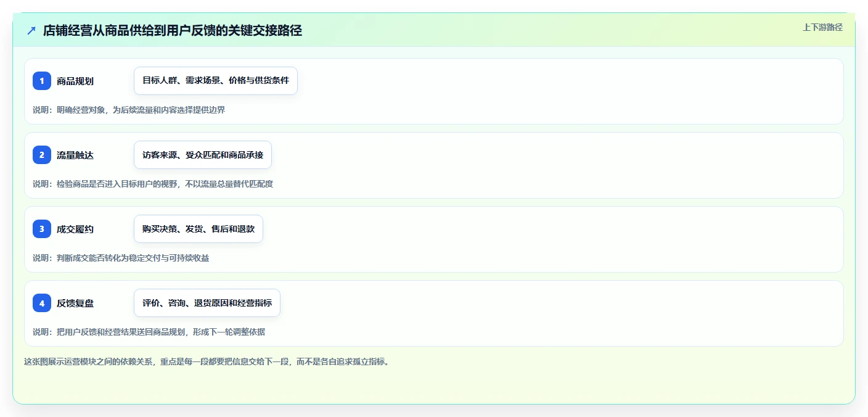Screen dimensions: 868x417
Task: Click the note 说明：判断成交能否转化为稳定交付与可持续收益
Action: [121, 258]
